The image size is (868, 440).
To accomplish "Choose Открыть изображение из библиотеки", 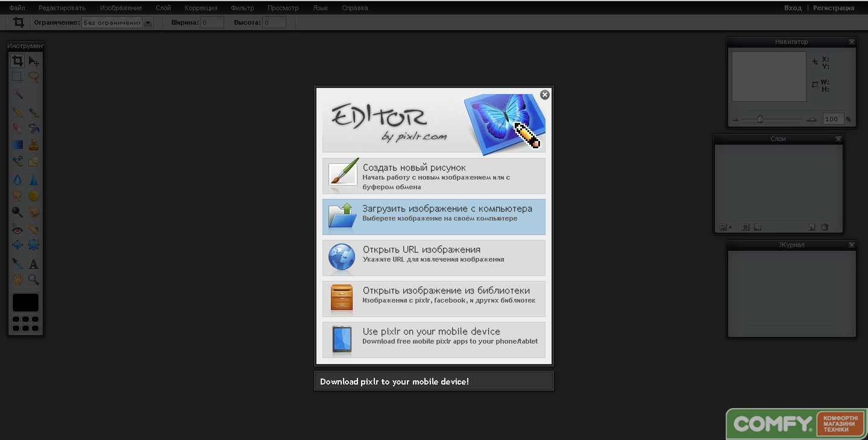I will (x=434, y=299).
